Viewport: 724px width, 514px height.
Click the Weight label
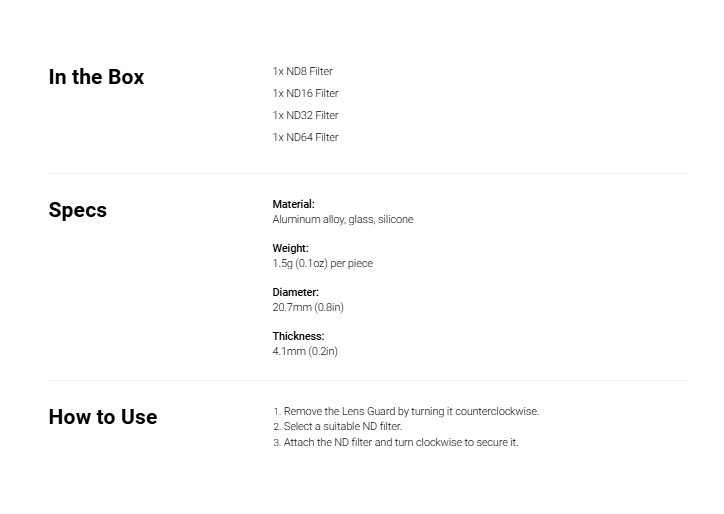290,248
